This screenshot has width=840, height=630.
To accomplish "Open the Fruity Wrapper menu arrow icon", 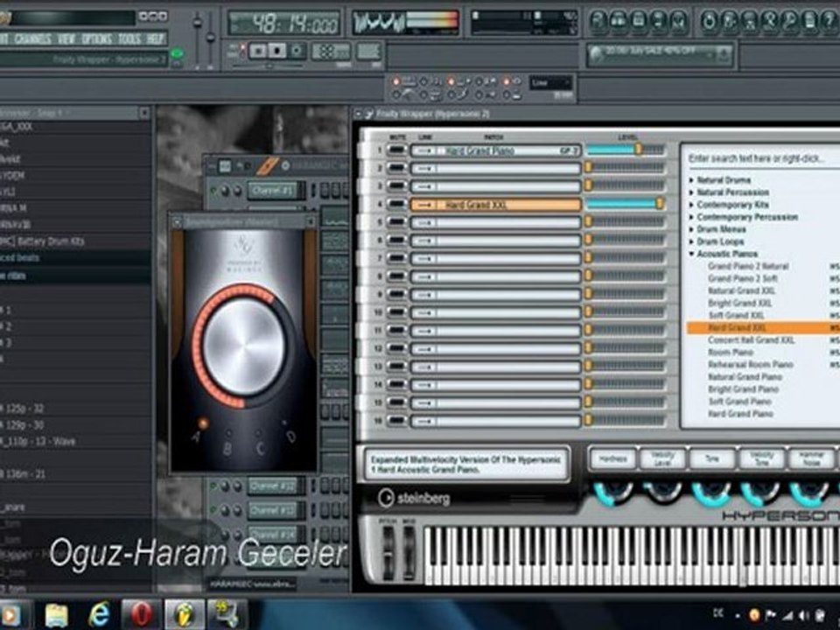I will [x=358, y=114].
